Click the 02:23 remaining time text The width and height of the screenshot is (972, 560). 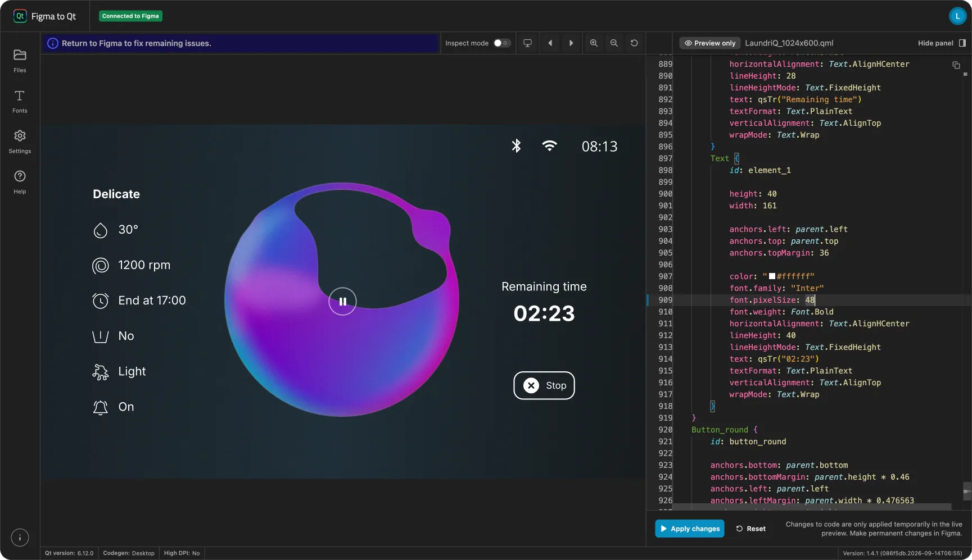click(x=544, y=313)
